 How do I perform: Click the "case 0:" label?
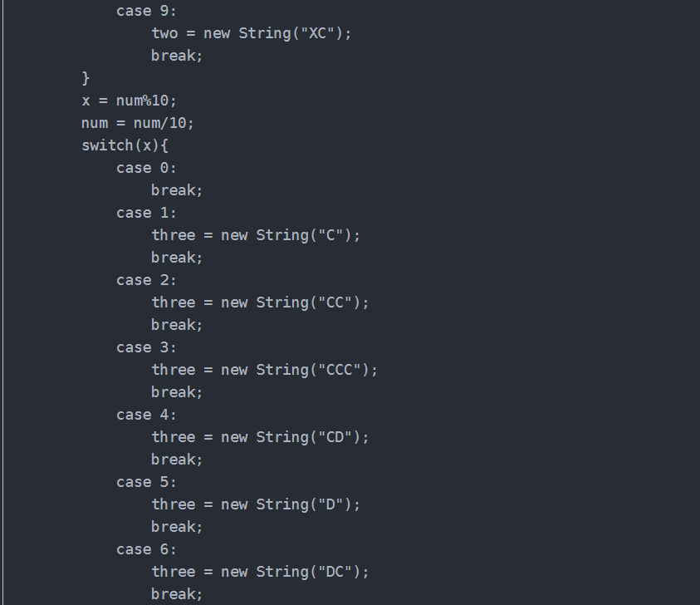tap(146, 168)
